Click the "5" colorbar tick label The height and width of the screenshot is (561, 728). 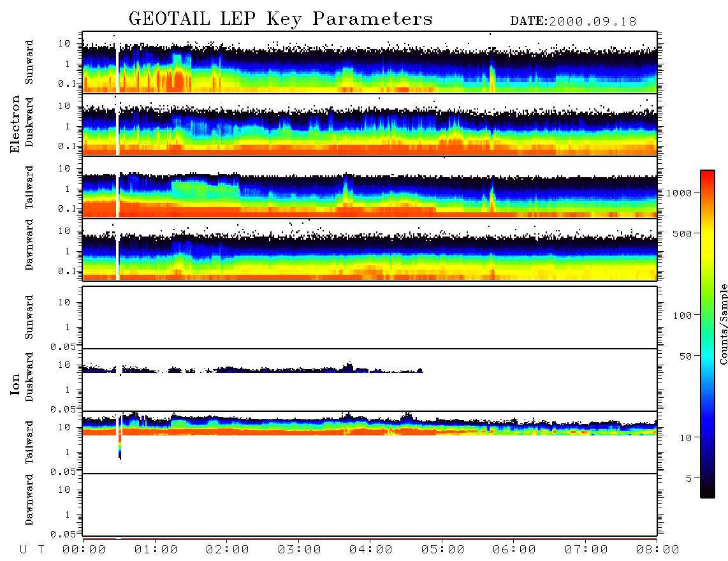(689, 479)
